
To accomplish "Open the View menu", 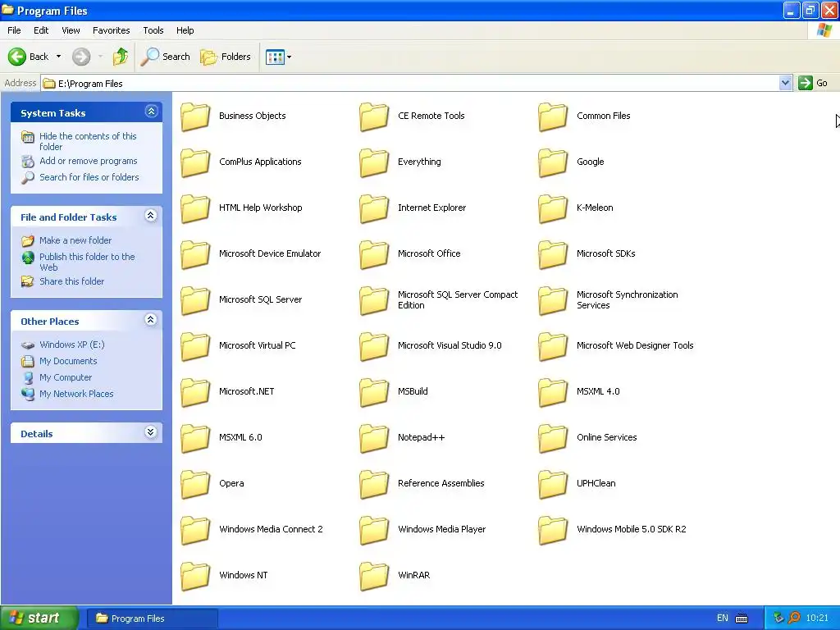I will tap(71, 30).
